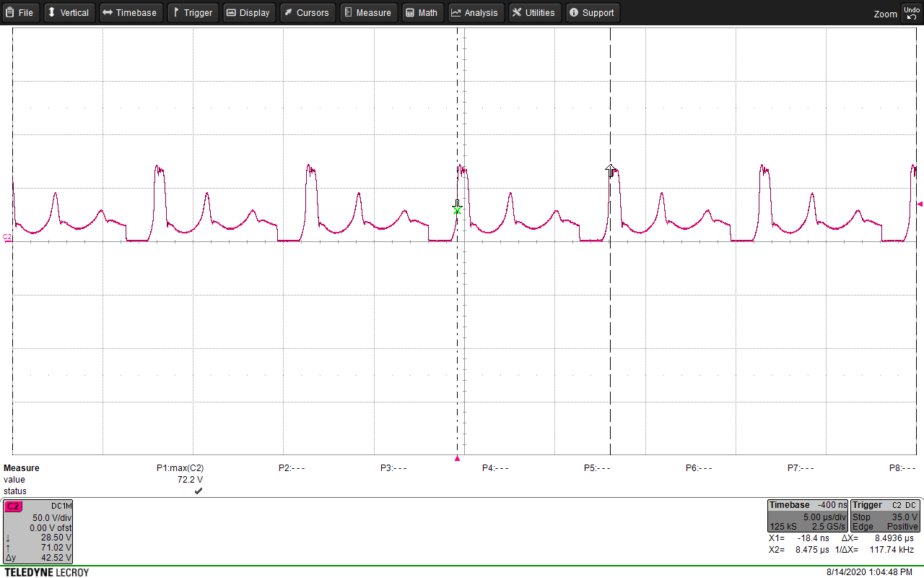
Task: Click the Undo Zoom button
Action: coord(910,13)
